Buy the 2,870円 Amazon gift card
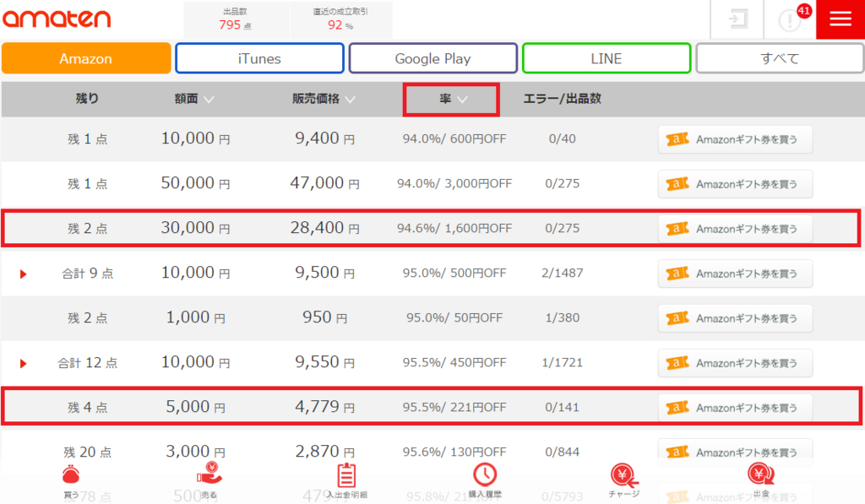Image resolution: width=865 pixels, height=504 pixels. point(735,452)
